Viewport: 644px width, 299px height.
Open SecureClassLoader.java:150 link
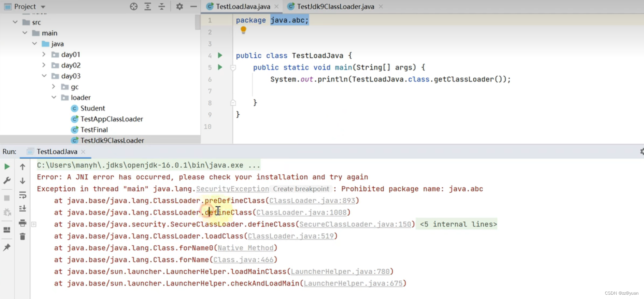pyautogui.click(x=355, y=224)
